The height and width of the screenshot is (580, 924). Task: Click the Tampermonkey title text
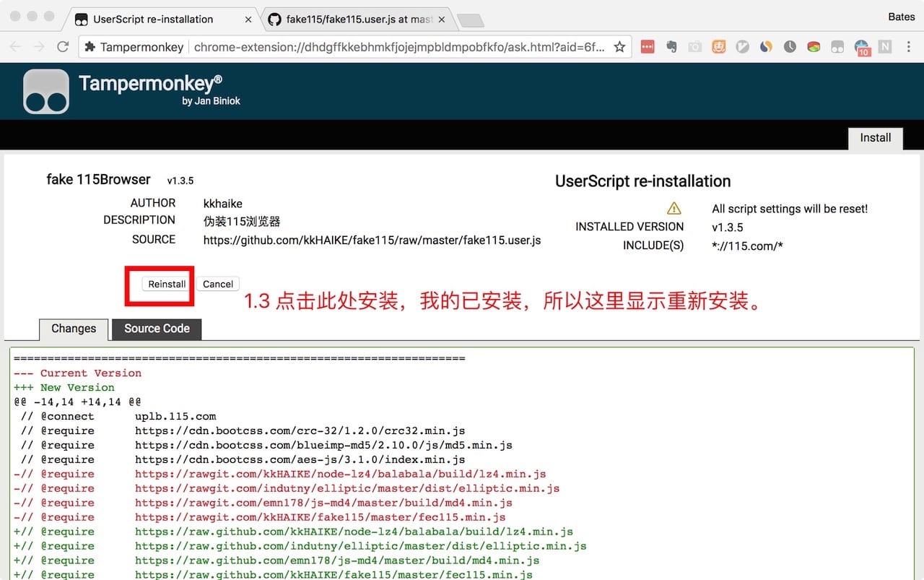pyautogui.click(x=150, y=84)
